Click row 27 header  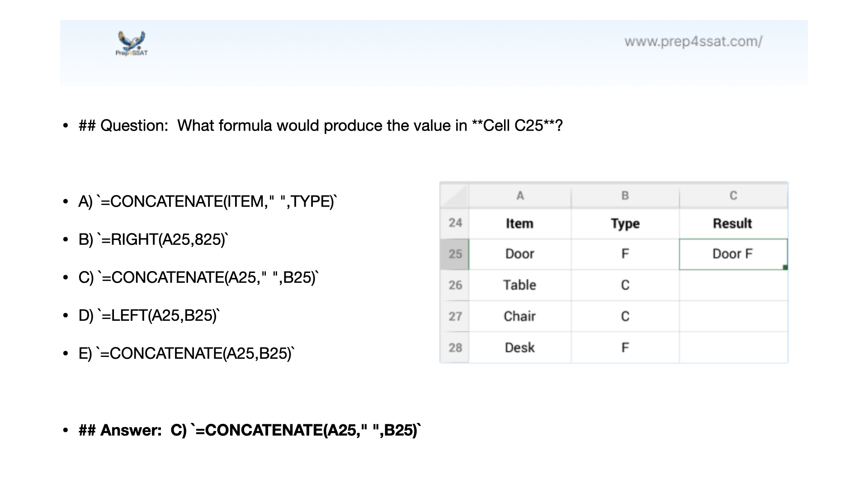pos(455,316)
